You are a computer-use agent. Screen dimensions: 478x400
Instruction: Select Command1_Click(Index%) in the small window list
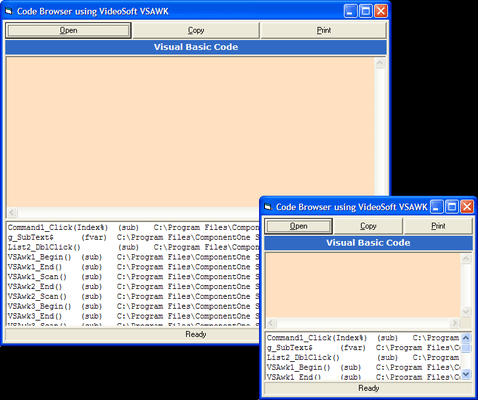363,338
